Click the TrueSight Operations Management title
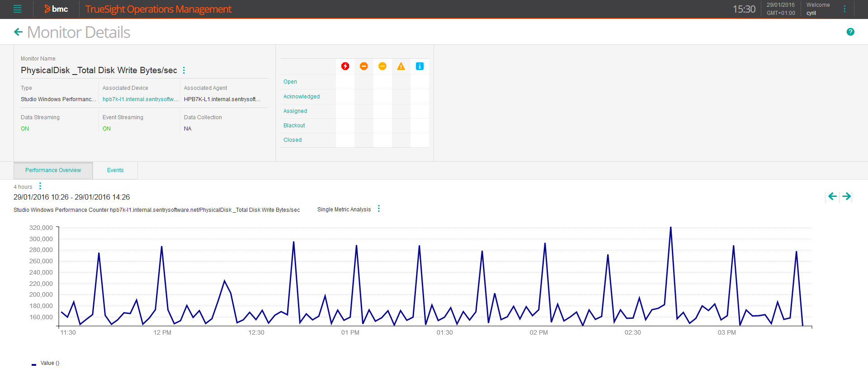Screen dimensions: 868x392 tap(158, 9)
